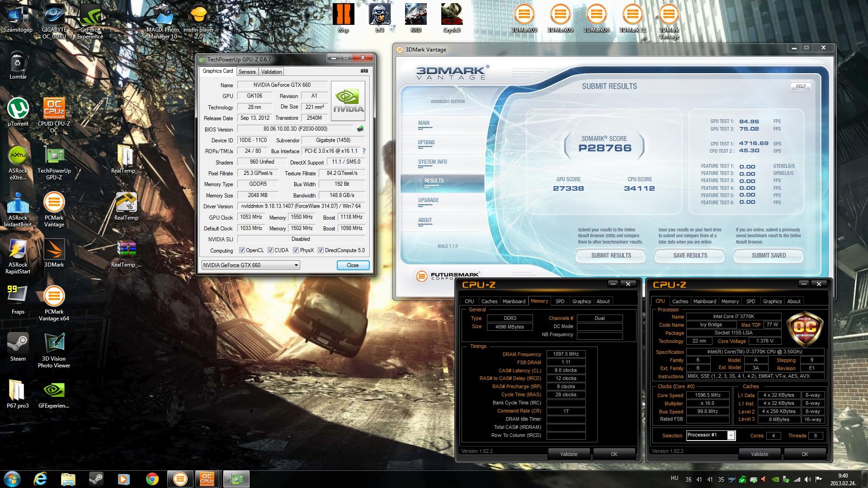The width and height of the screenshot is (868, 488).
Task: Click Google Chrome taskbar icon
Action: pyautogui.click(x=152, y=479)
